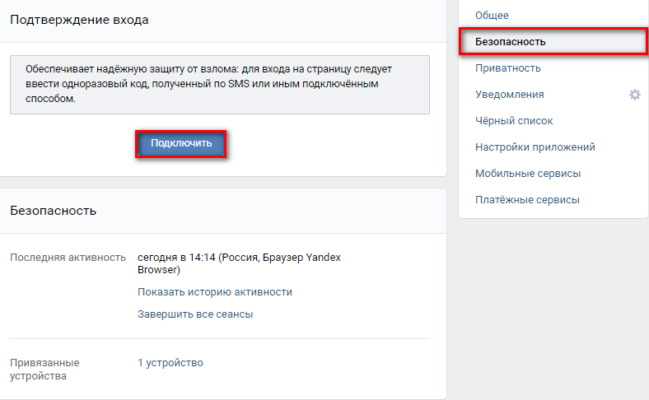Open the 1 устройство link
The height and width of the screenshot is (400, 649).
point(170,363)
